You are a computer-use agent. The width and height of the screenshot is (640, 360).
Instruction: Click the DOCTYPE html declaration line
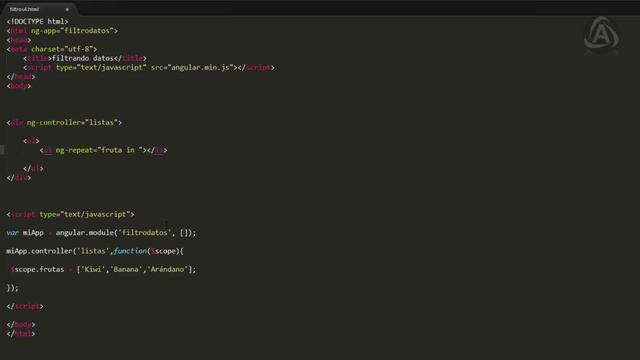(x=38, y=22)
